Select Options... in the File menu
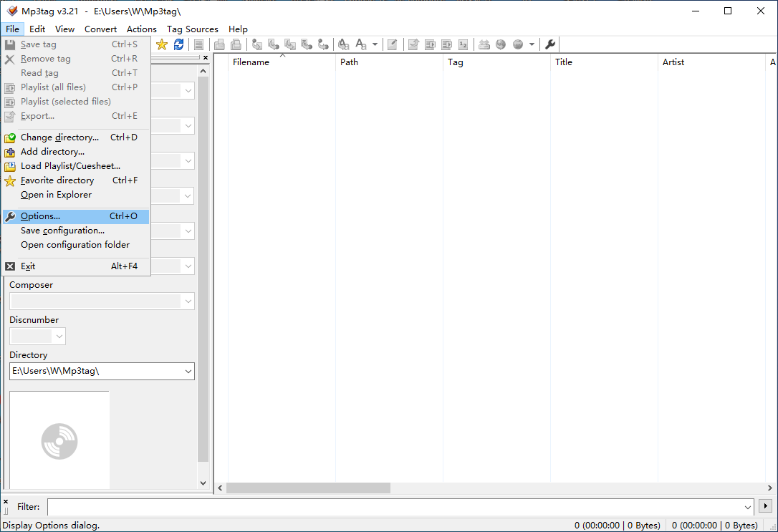Image resolution: width=778 pixels, height=532 pixels. [x=76, y=216]
